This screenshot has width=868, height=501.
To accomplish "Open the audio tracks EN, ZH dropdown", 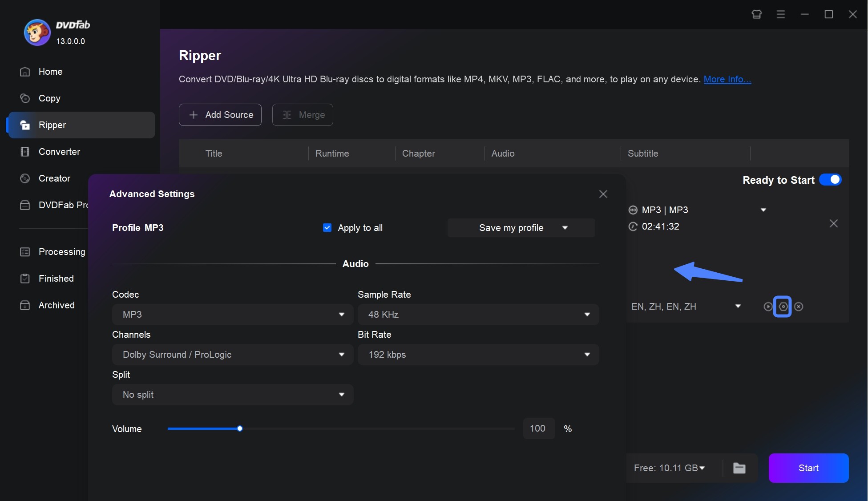I will (x=738, y=306).
